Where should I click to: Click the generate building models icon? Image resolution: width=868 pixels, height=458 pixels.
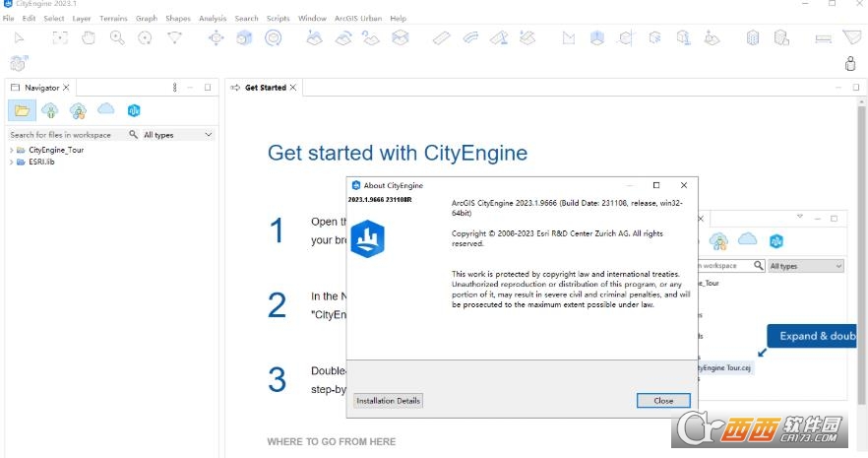coord(752,37)
